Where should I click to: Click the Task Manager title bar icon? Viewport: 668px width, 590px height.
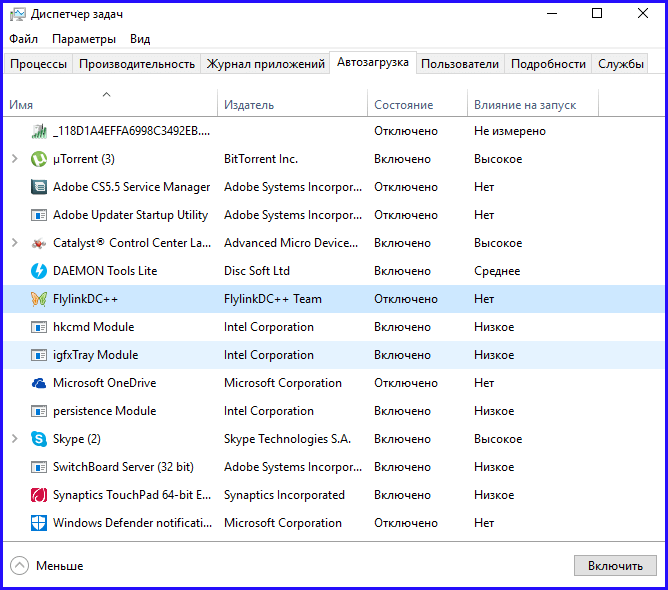point(18,14)
